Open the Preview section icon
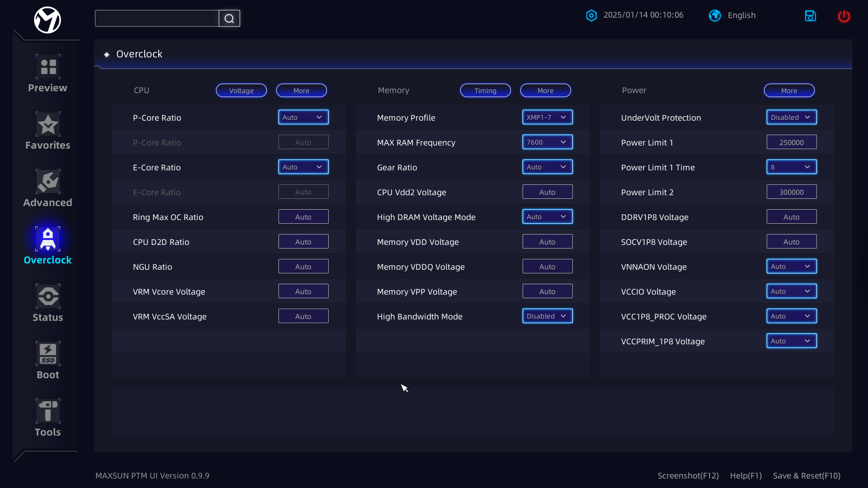The width and height of the screenshot is (868, 488). (x=48, y=67)
